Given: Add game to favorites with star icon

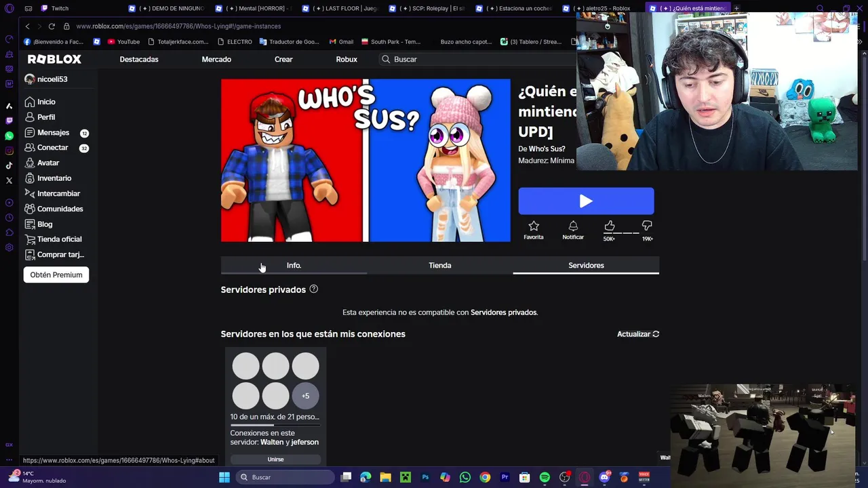Looking at the screenshot, I should pos(534,226).
